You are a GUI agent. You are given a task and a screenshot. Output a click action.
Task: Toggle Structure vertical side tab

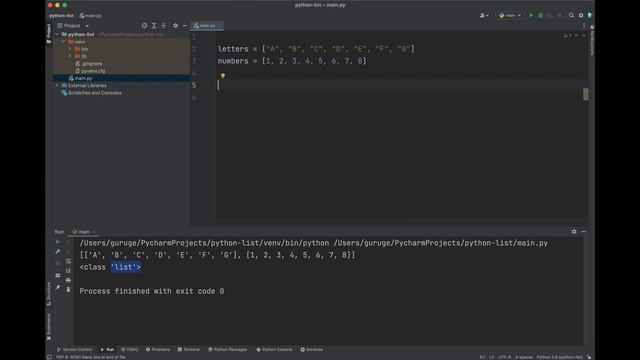[x=49, y=294]
